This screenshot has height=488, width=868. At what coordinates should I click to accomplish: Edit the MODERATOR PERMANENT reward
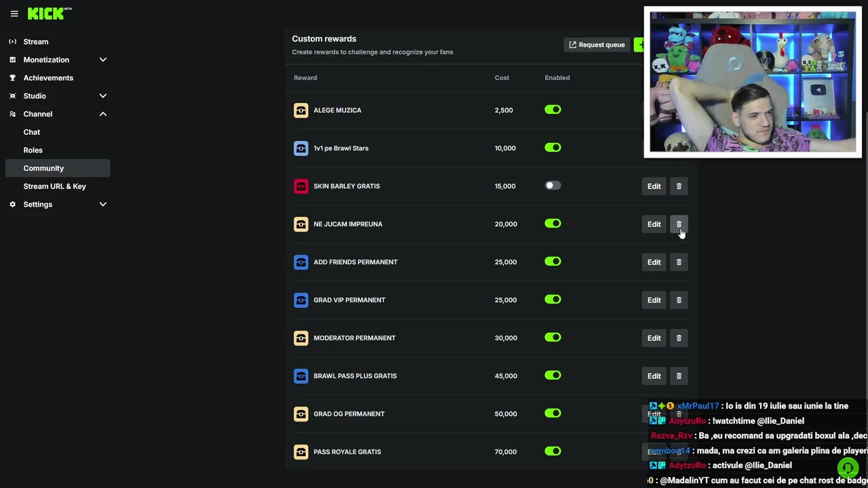coord(654,338)
